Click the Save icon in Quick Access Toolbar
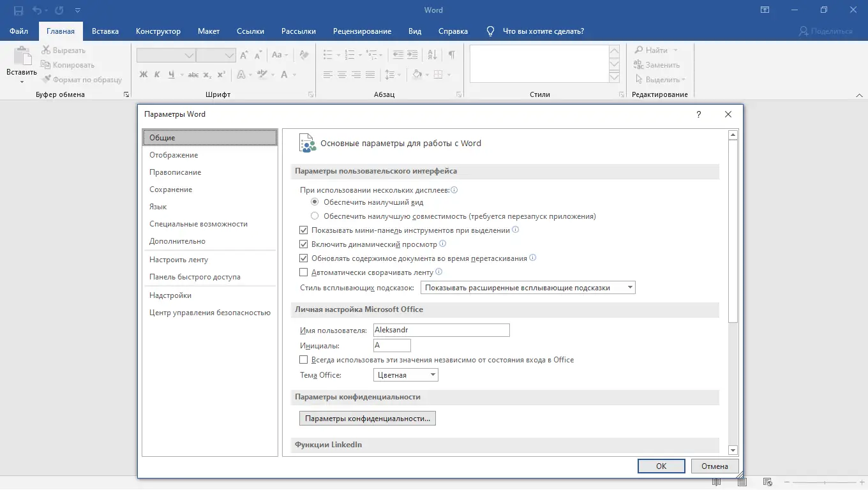 click(18, 10)
